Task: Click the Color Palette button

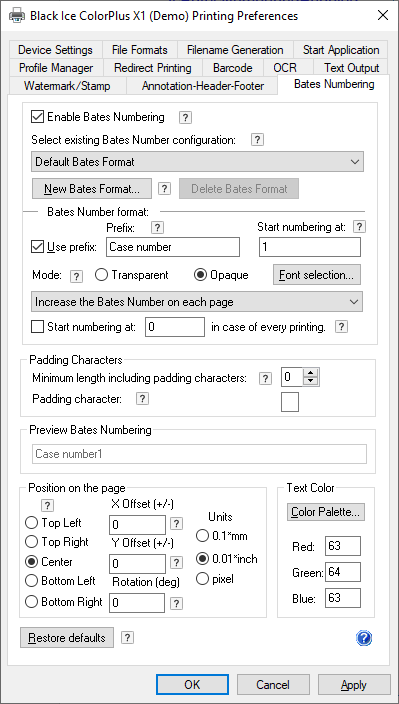Action: tap(326, 512)
